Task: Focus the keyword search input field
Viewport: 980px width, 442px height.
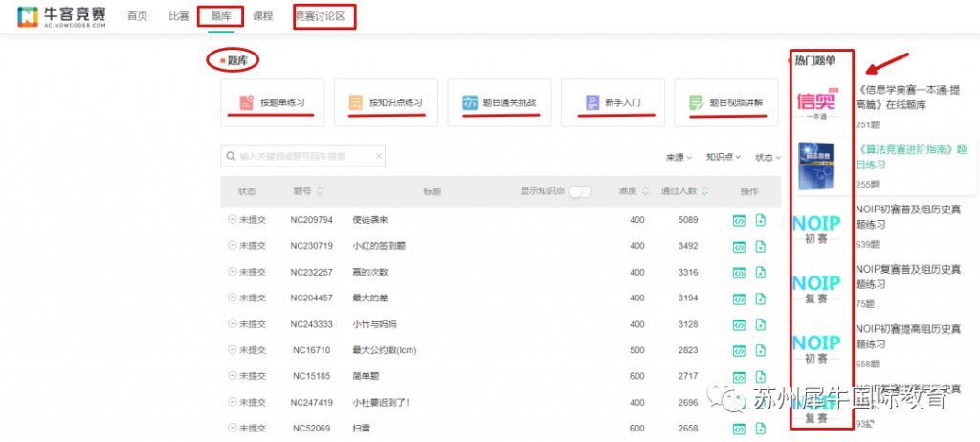Action: pos(302,156)
